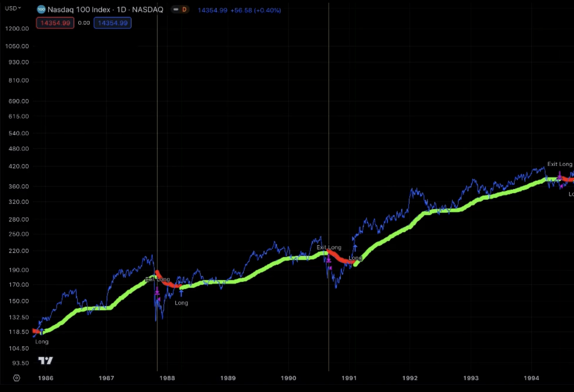Click the 1987 label on time axis

coord(106,378)
